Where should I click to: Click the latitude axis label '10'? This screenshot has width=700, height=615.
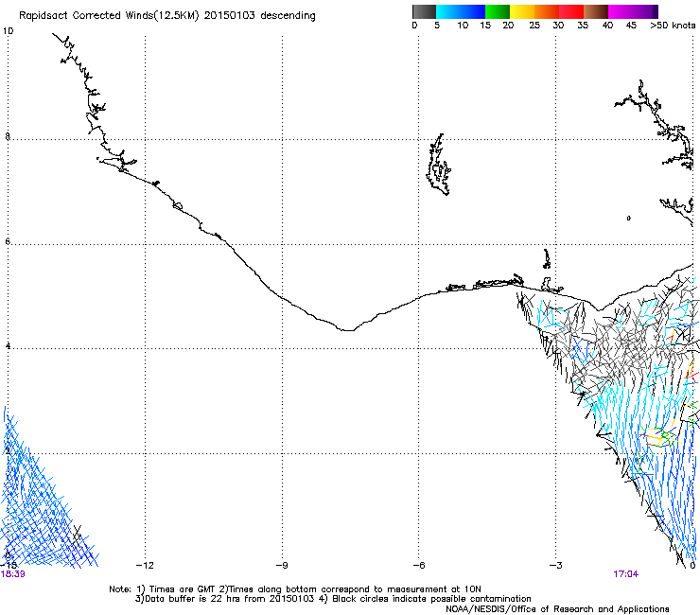8,31
